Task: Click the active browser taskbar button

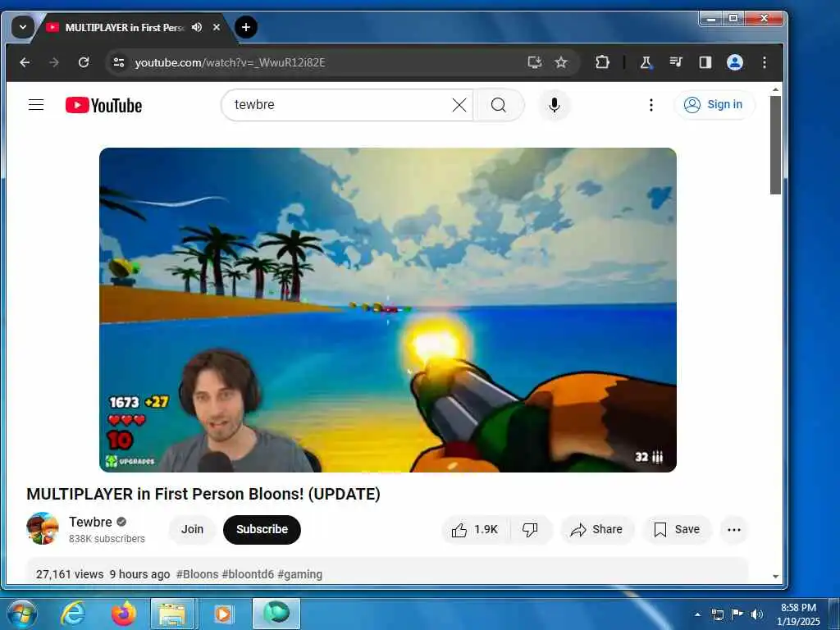Action: (x=276, y=614)
